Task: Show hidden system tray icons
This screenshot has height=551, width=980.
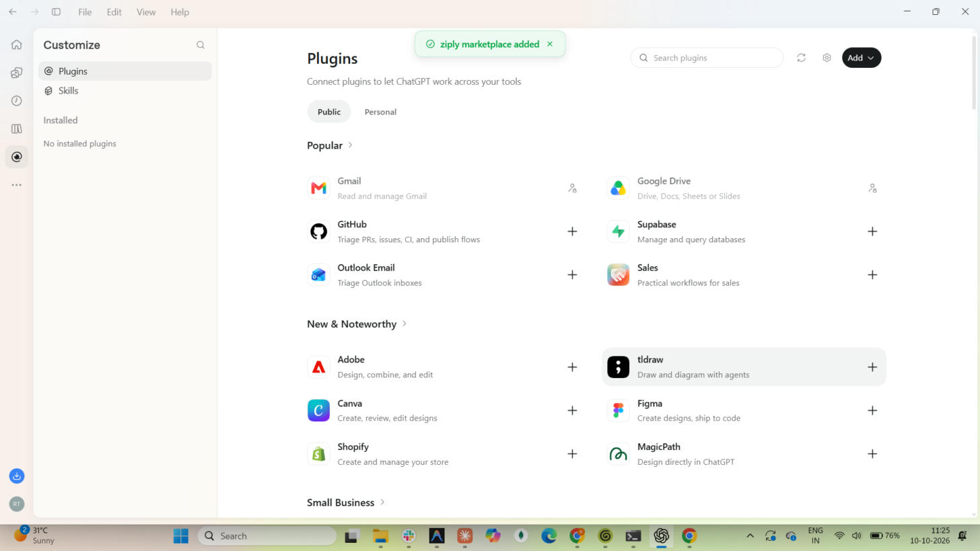Action: (750, 536)
